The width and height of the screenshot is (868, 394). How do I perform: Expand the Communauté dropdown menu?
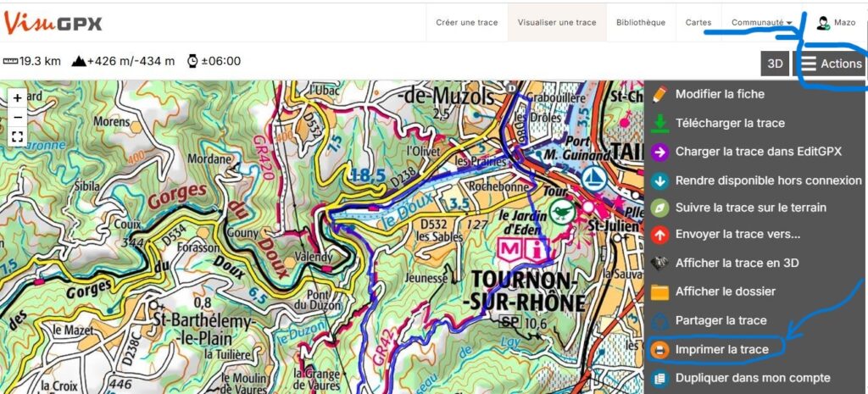[762, 23]
